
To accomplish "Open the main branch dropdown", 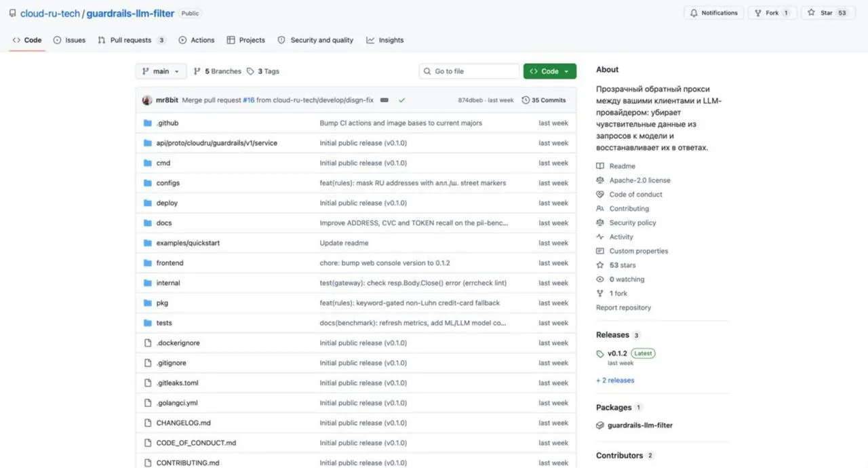I will click(x=161, y=71).
